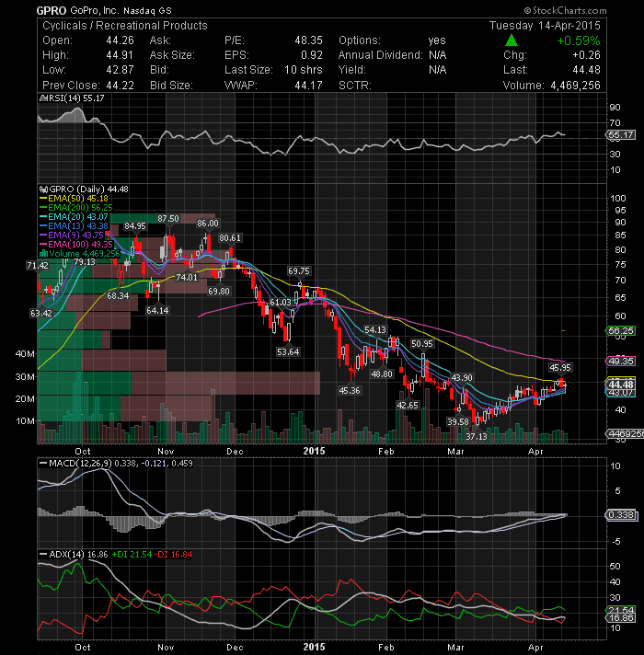Click the 64.14 price annotation

click(157, 310)
